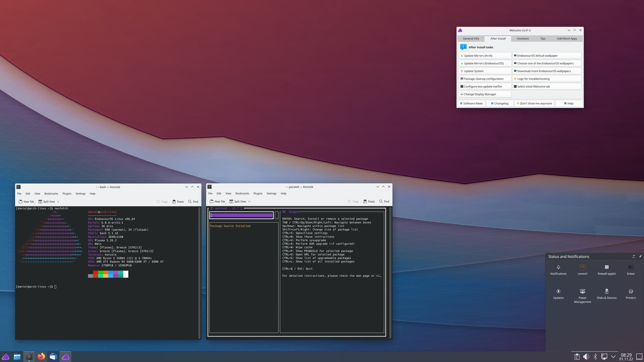The height and width of the screenshot is (362, 644).
Task: Open the EndeavourOS application launcher
Action: [5, 357]
